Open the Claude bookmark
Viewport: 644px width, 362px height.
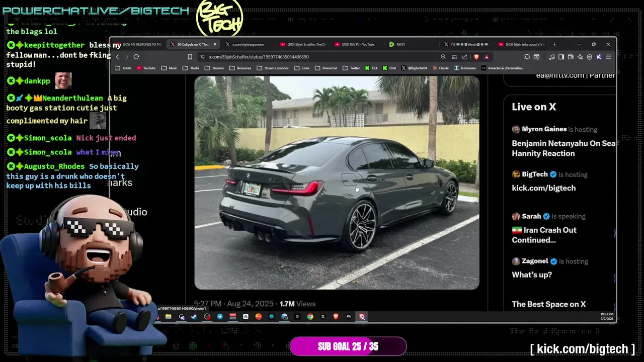[x=440, y=68]
